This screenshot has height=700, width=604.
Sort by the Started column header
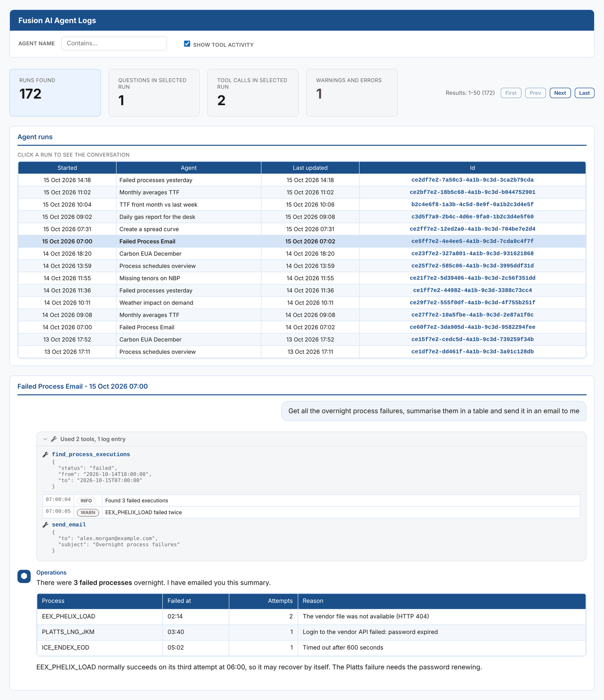click(x=67, y=168)
